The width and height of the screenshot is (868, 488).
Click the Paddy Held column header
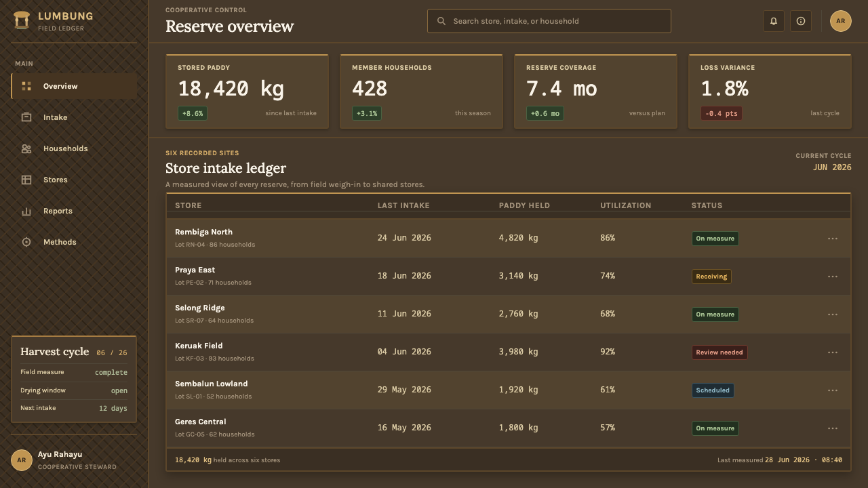click(x=524, y=205)
